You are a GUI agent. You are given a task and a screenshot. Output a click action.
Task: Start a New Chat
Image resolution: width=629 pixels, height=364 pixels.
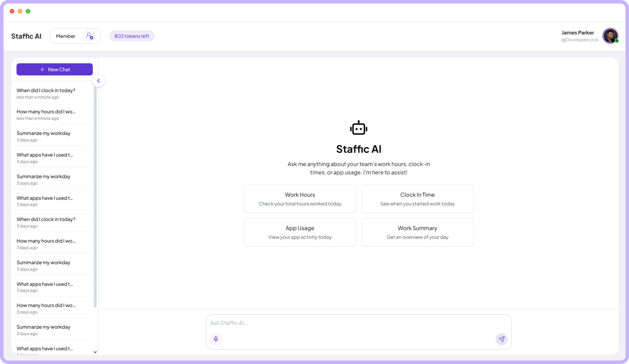coord(55,69)
